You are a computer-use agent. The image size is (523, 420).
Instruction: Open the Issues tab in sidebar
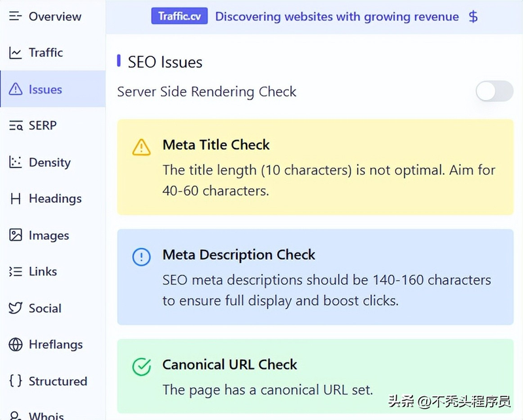pos(45,90)
